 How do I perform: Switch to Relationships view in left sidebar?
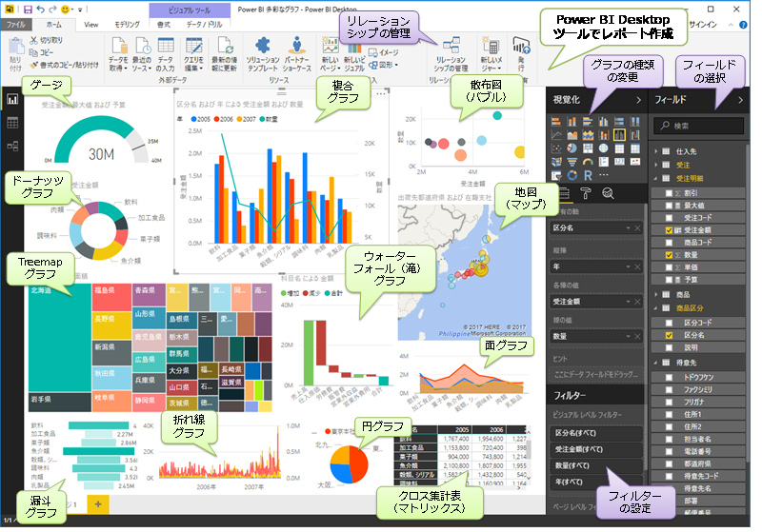pyautogui.click(x=12, y=146)
